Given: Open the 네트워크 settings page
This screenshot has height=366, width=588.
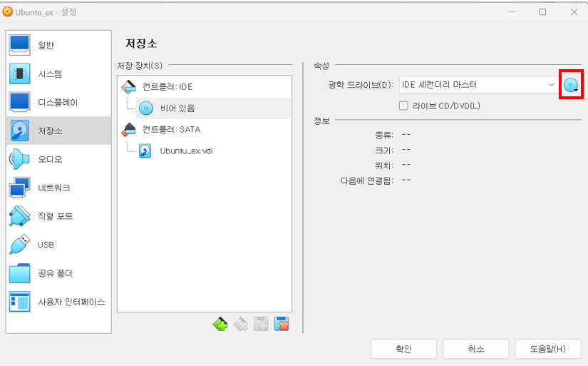Looking at the screenshot, I should (x=58, y=188).
